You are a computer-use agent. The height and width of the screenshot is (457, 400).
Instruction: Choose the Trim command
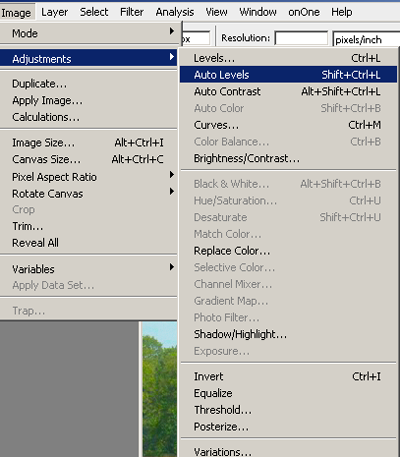(x=89, y=226)
